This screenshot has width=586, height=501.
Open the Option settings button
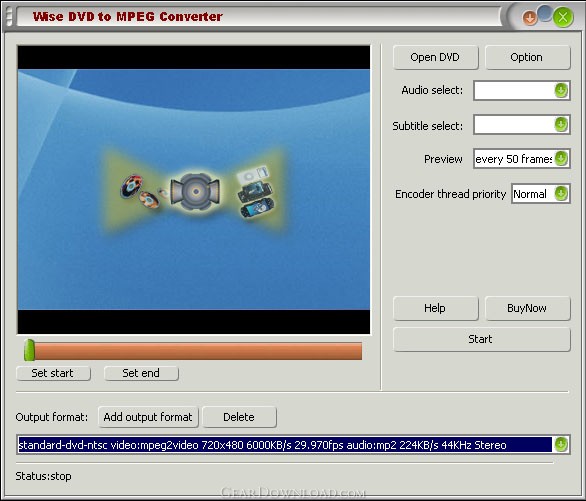pyautogui.click(x=527, y=57)
